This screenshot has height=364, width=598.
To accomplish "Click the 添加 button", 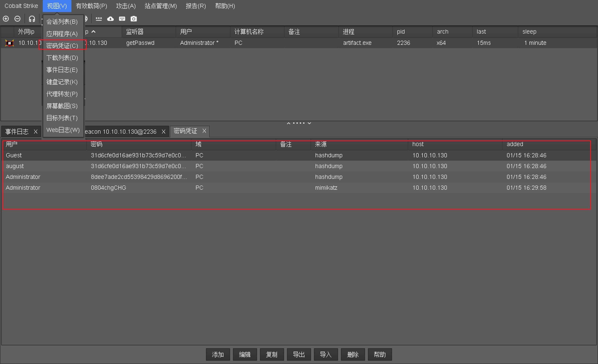I will click(x=218, y=354).
